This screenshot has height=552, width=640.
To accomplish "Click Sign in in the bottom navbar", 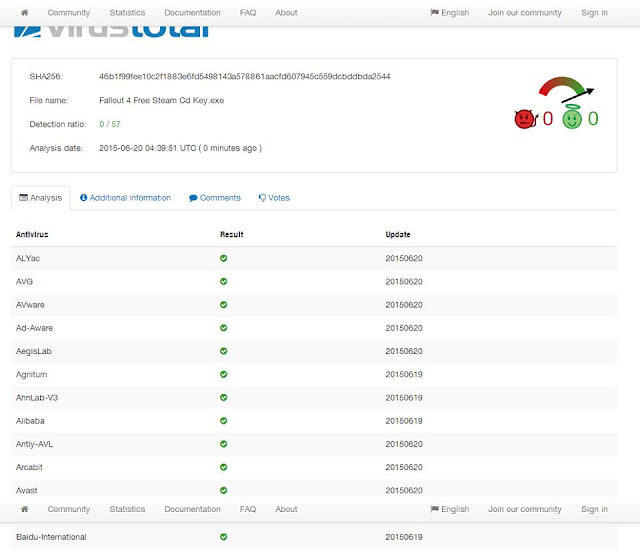I will (x=594, y=509).
